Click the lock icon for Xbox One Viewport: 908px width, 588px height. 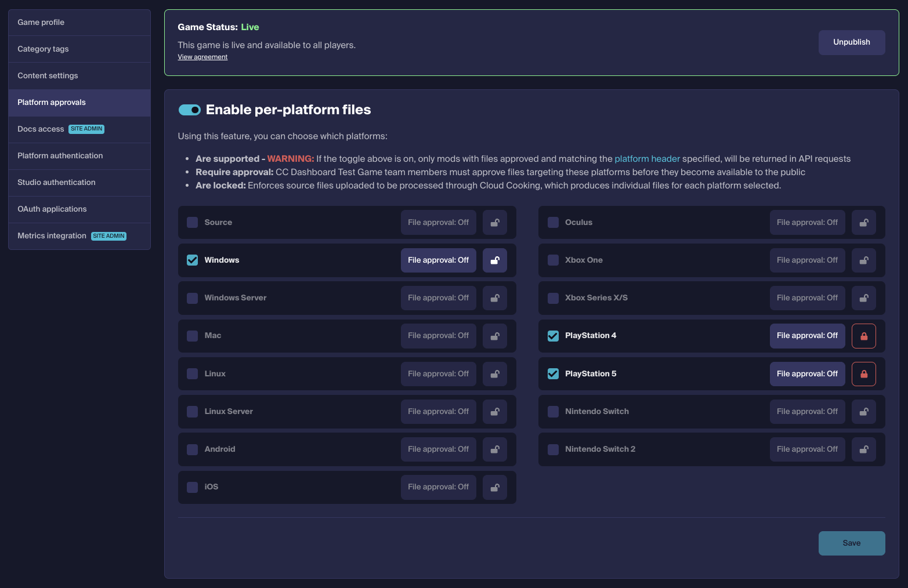(x=864, y=260)
